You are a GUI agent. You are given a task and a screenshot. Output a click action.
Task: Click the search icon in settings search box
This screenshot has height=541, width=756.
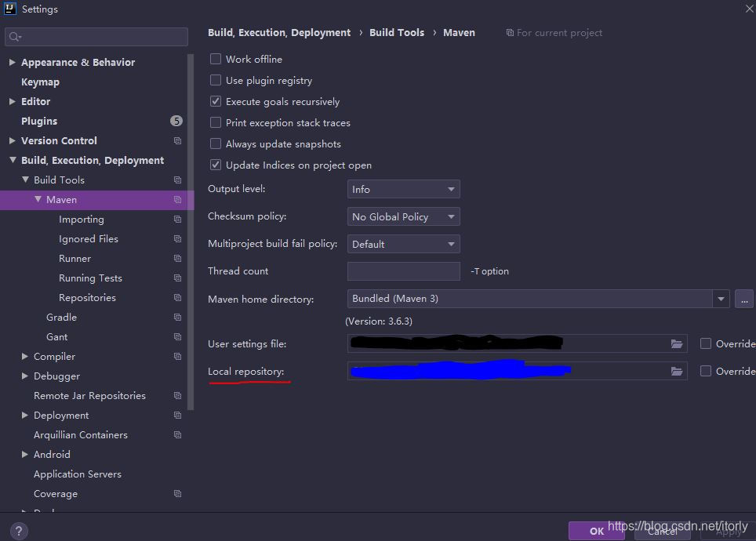coord(14,37)
